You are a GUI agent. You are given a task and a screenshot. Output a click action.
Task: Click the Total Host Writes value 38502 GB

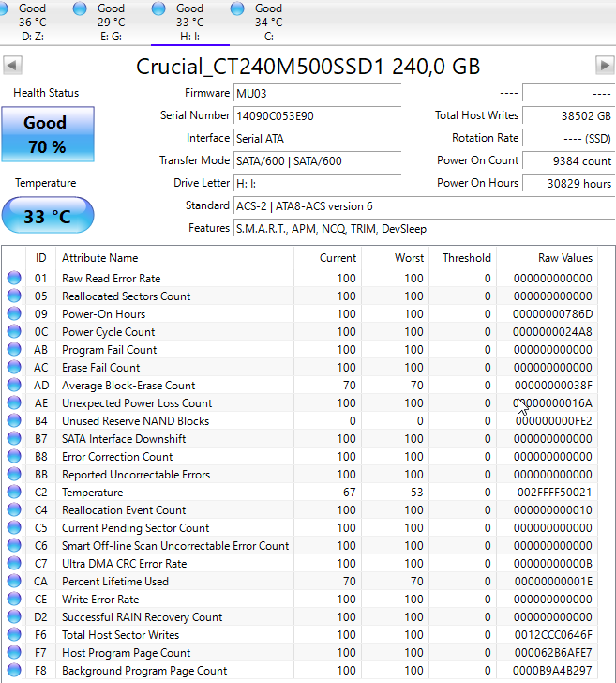pos(568,116)
